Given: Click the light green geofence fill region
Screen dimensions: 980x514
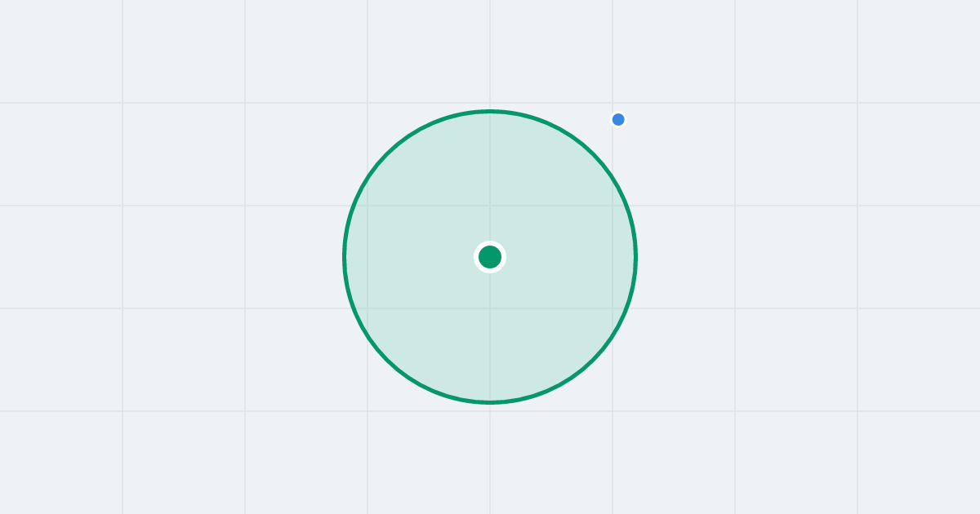Looking at the screenshot, I should 425,326.
